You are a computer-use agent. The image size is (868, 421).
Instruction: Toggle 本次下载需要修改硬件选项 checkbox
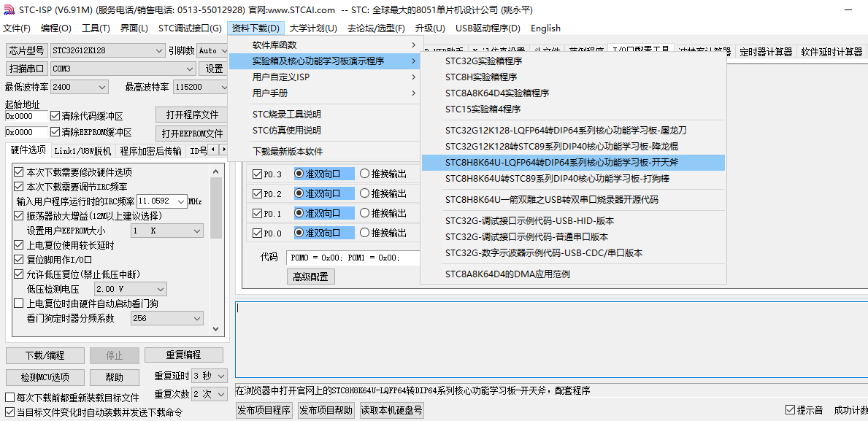point(19,172)
